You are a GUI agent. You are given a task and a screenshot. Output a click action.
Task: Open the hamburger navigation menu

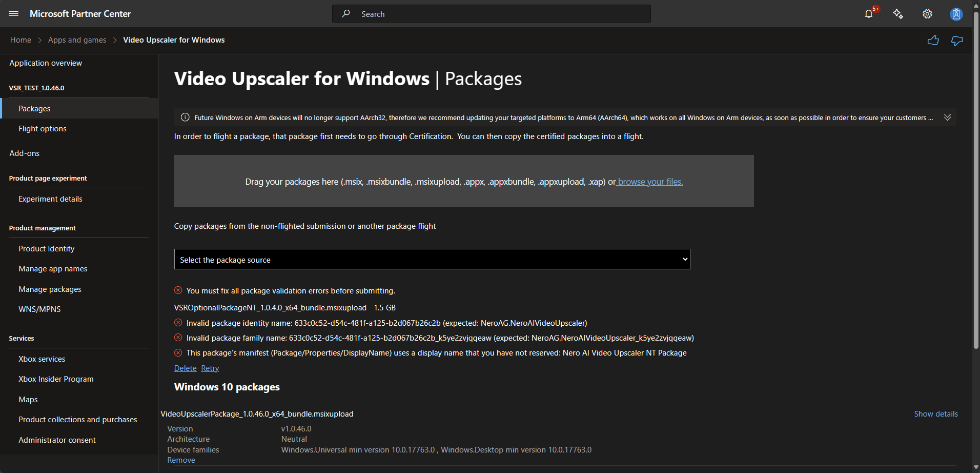(14, 14)
